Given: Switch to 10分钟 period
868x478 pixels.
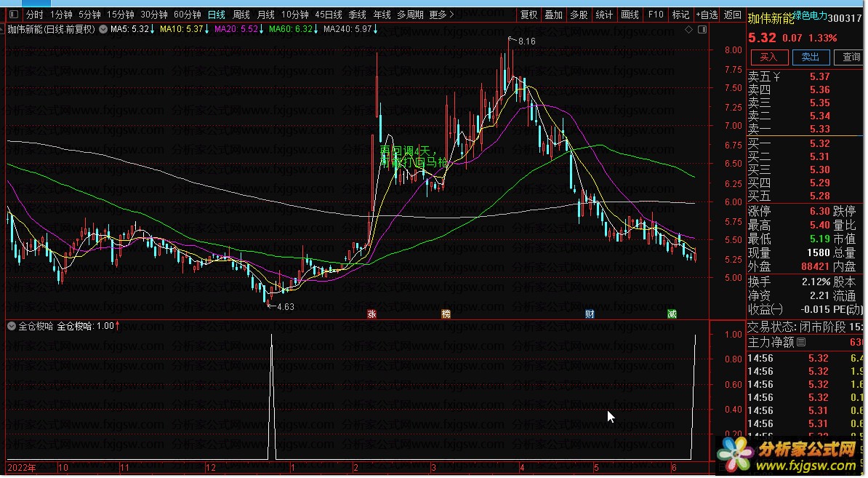Looking at the screenshot, I should [x=295, y=15].
